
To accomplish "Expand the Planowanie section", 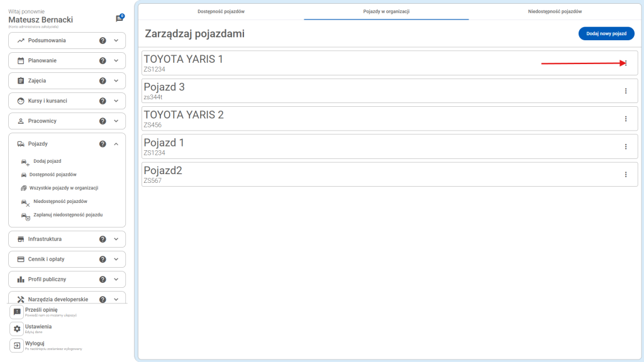I will click(x=116, y=61).
